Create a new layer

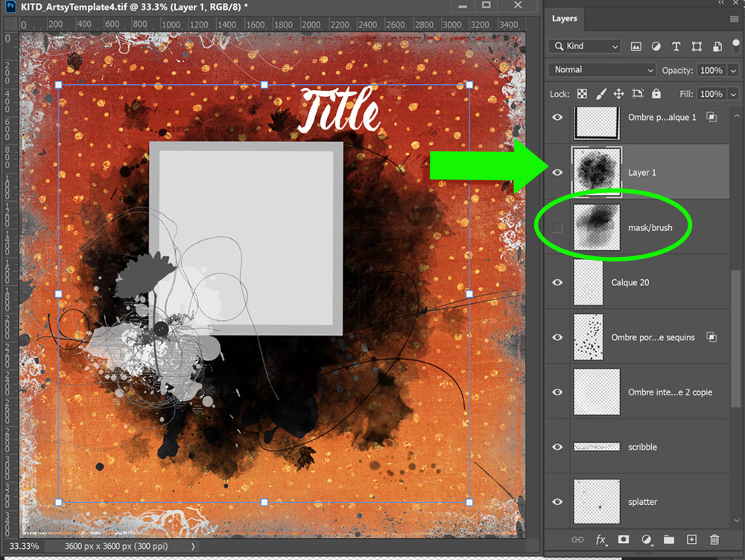point(692,539)
